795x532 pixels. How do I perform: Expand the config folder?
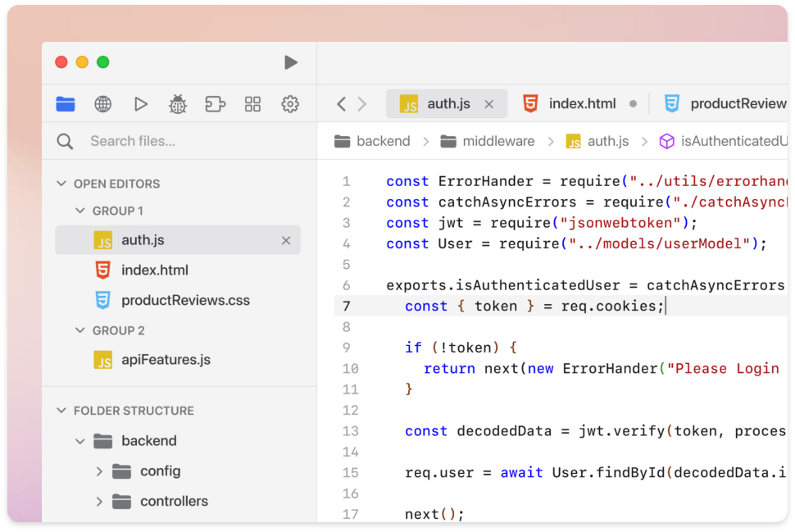click(99, 471)
